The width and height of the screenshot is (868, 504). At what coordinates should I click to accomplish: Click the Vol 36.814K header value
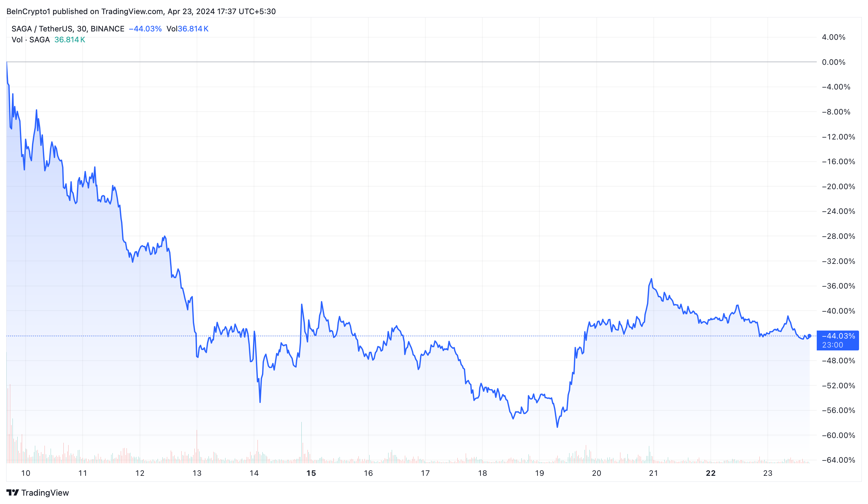point(187,29)
